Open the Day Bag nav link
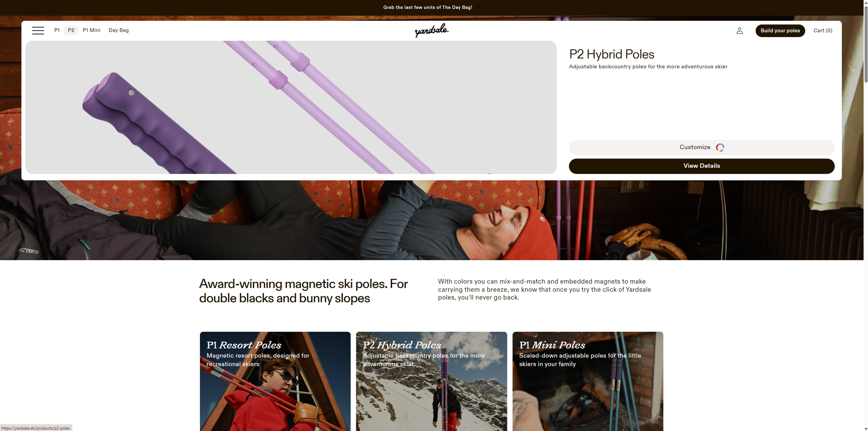 coord(119,30)
